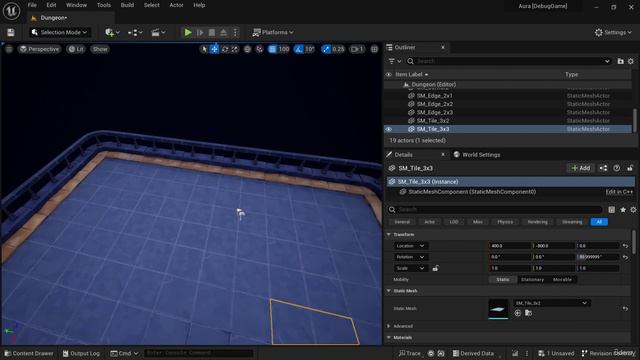Viewport: 640px width, 360px height.
Task: Set Mobility to Stationary
Action: pyautogui.click(x=532, y=280)
